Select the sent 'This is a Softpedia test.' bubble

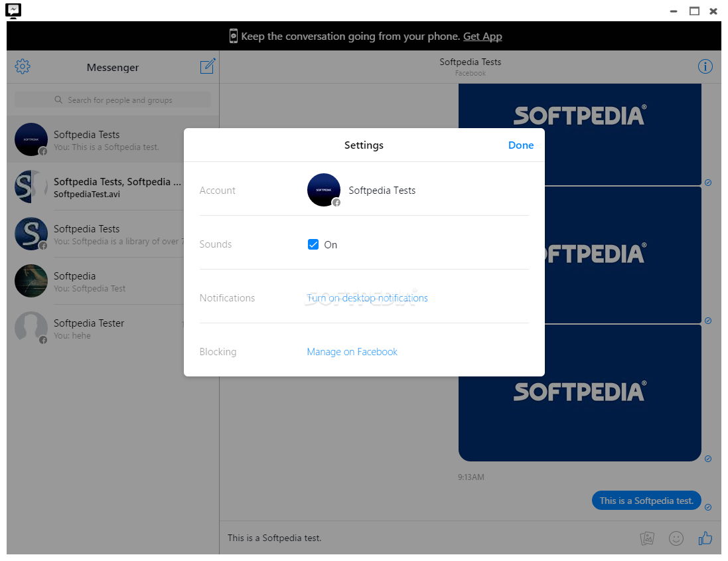646,500
